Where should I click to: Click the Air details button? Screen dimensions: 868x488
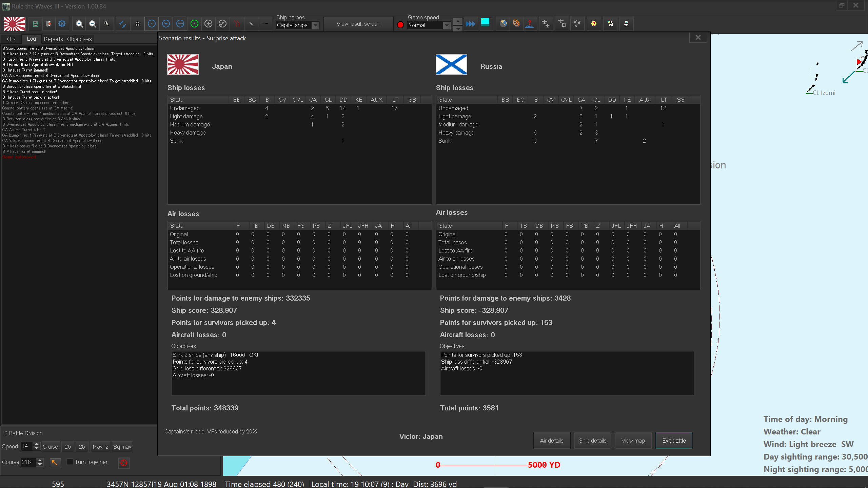pyautogui.click(x=552, y=441)
